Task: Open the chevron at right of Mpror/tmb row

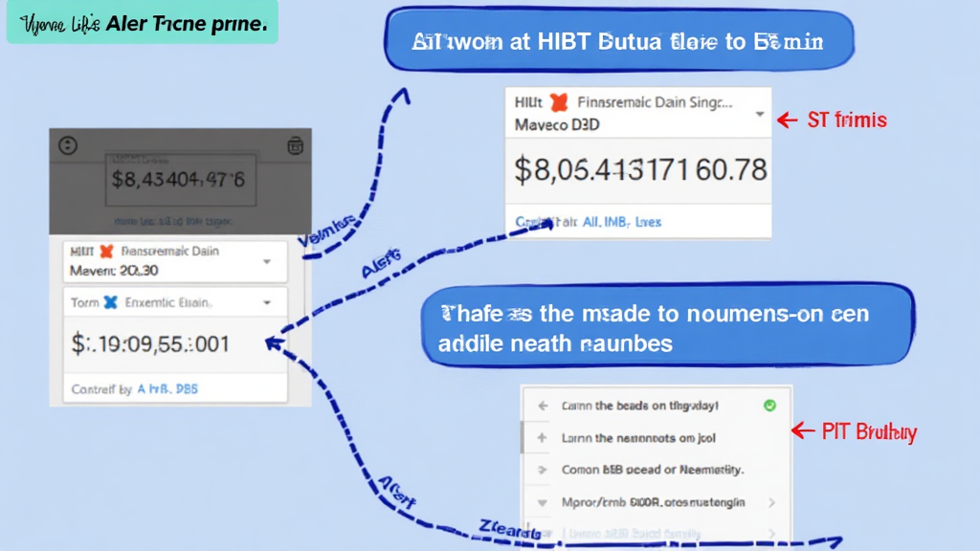Action: tap(771, 502)
